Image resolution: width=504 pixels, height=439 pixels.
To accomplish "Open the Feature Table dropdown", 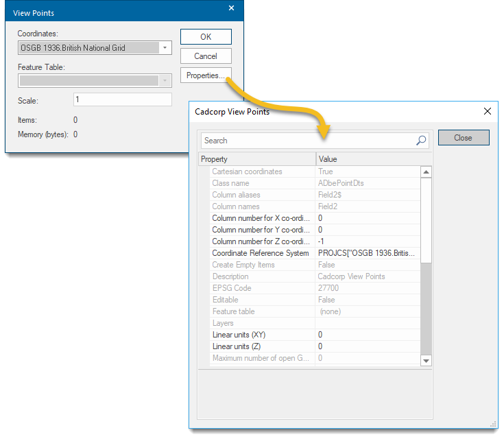I will tap(165, 81).
